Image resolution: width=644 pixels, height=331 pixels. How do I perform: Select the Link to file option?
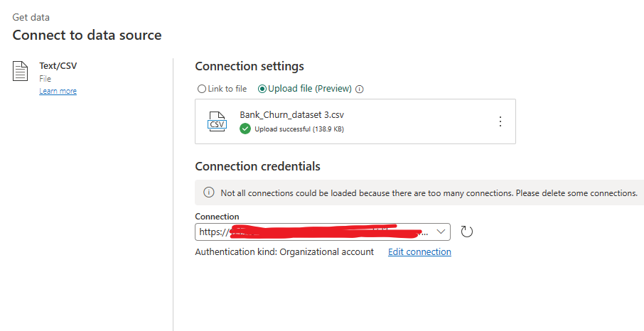point(202,89)
